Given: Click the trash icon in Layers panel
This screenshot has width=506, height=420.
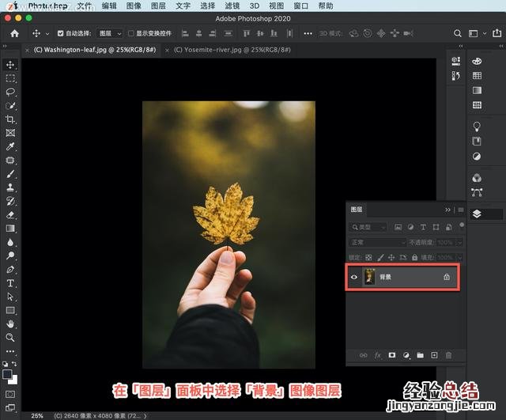Looking at the screenshot, I should click(448, 356).
